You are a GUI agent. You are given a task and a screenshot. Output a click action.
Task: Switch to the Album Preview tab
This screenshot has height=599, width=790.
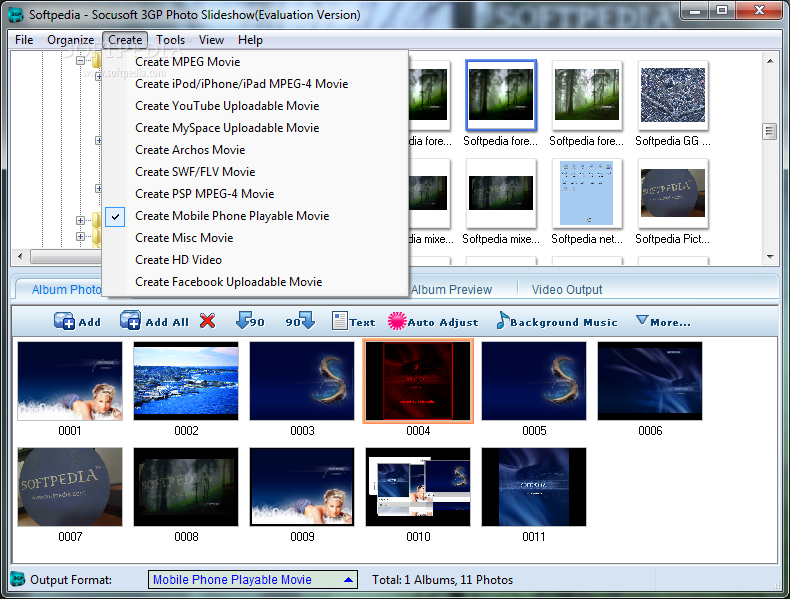451,290
